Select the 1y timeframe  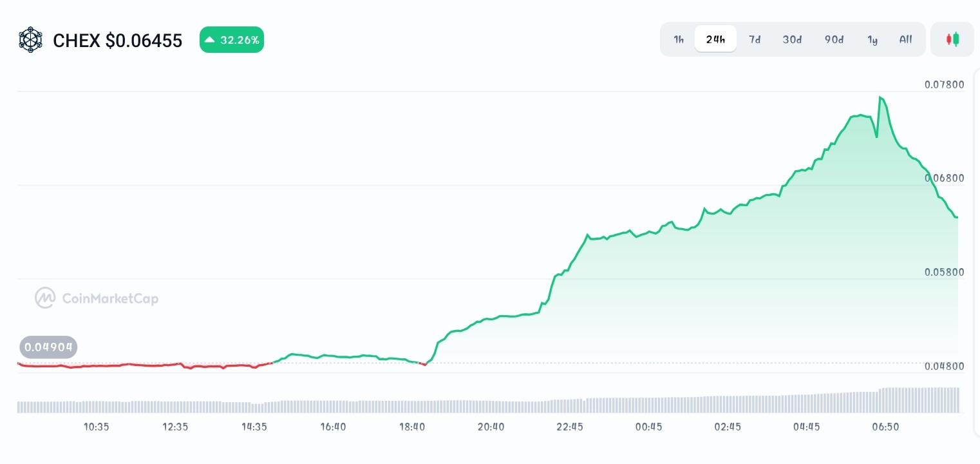(872, 39)
